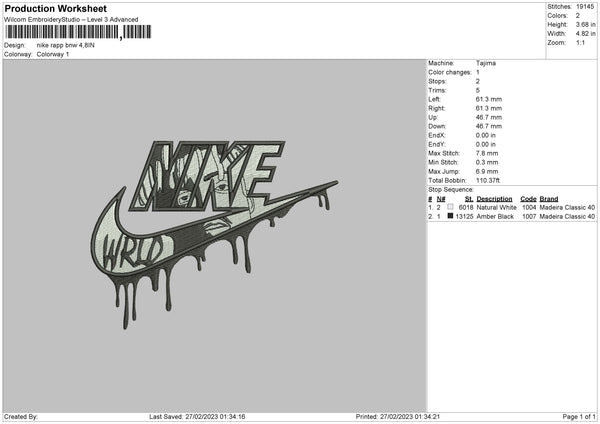Select the 'Colorway 1' value
The image size is (600, 424).
pyautogui.click(x=53, y=54)
